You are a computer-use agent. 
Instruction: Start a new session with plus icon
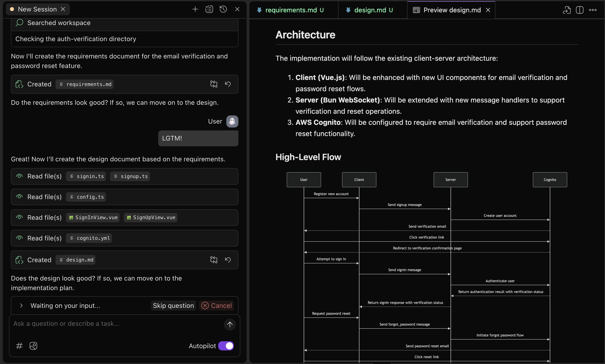[x=195, y=9]
